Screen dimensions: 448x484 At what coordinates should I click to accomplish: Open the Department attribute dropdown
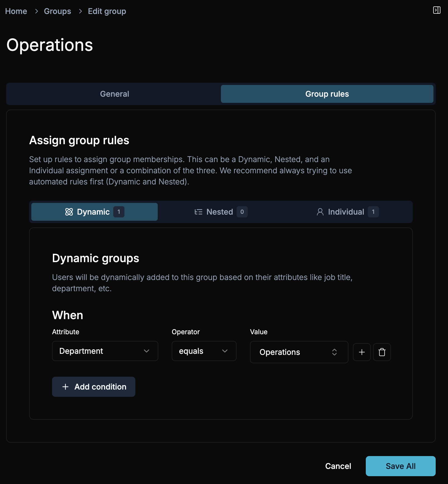pyautogui.click(x=105, y=351)
